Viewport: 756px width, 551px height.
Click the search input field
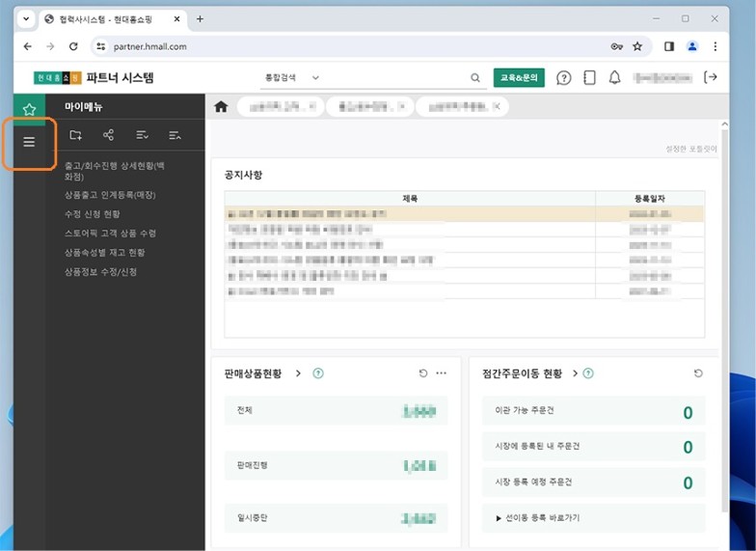click(393, 77)
